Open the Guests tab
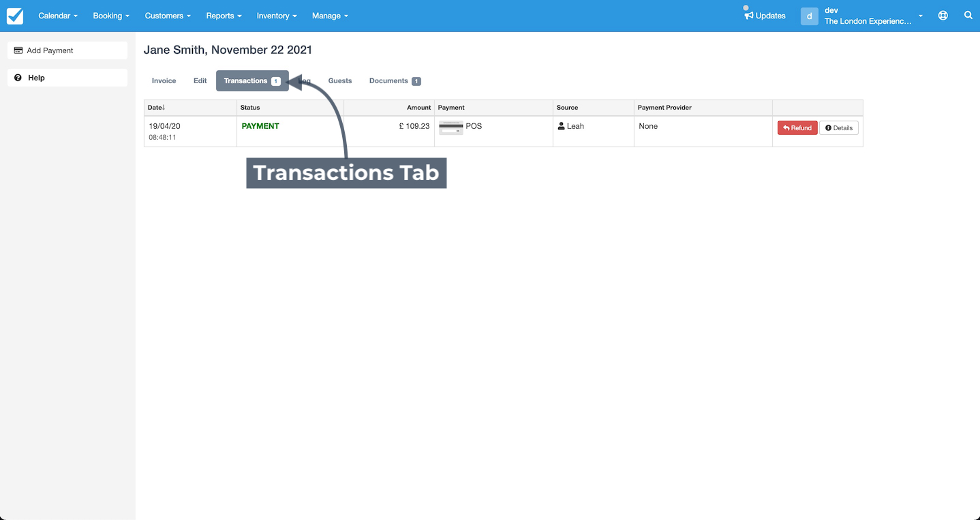Screen dimensions: 980x520 coord(340,80)
